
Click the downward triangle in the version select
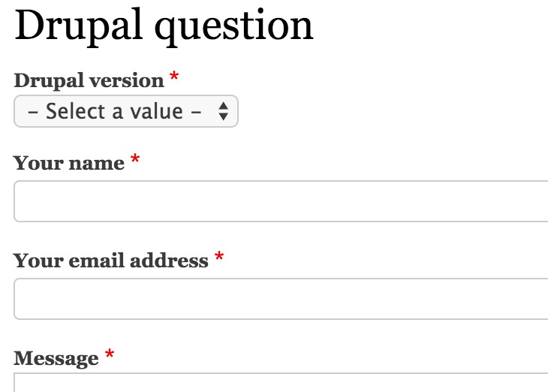click(x=223, y=116)
